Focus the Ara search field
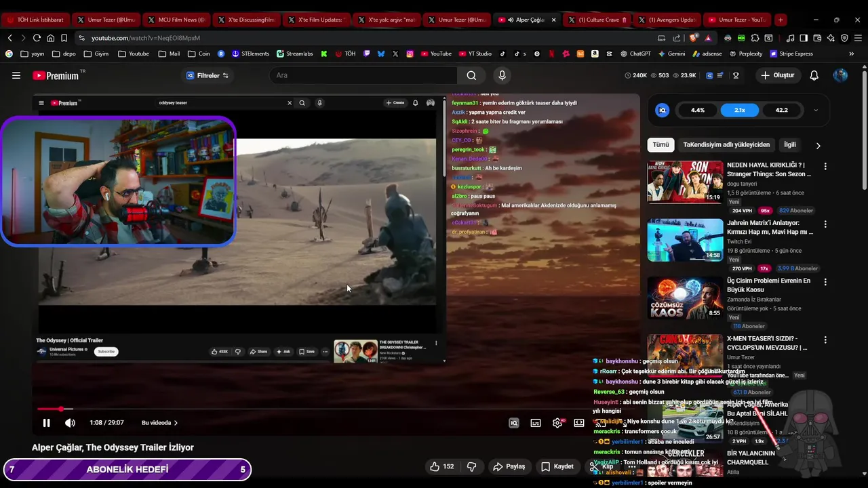Screen dimensions: 868x488 [x=365, y=75]
